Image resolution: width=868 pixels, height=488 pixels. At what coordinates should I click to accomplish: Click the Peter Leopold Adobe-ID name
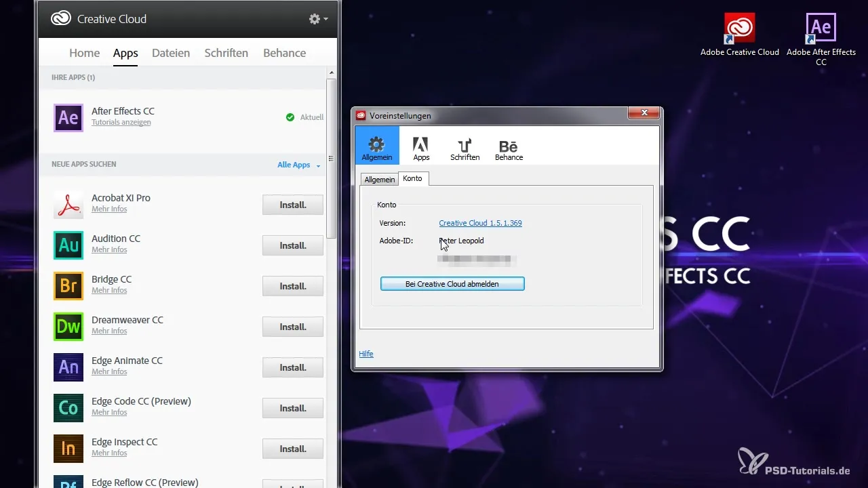tap(462, 241)
